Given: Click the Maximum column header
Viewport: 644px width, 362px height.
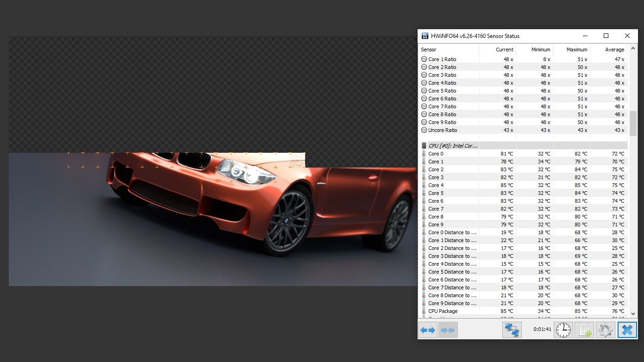Looking at the screenshot, I should tap(577, 50).
